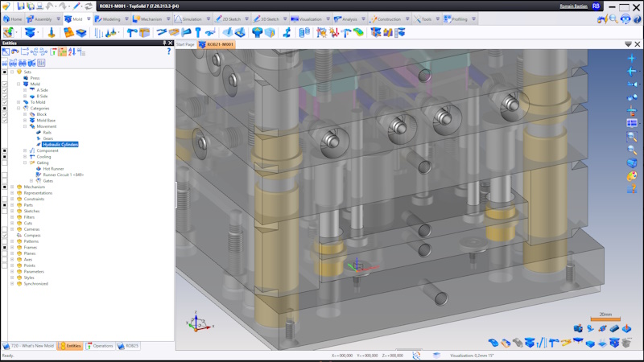Expand the Mechanism folder node
Screen dimensions: 644x362
click(x=12, y=187)
